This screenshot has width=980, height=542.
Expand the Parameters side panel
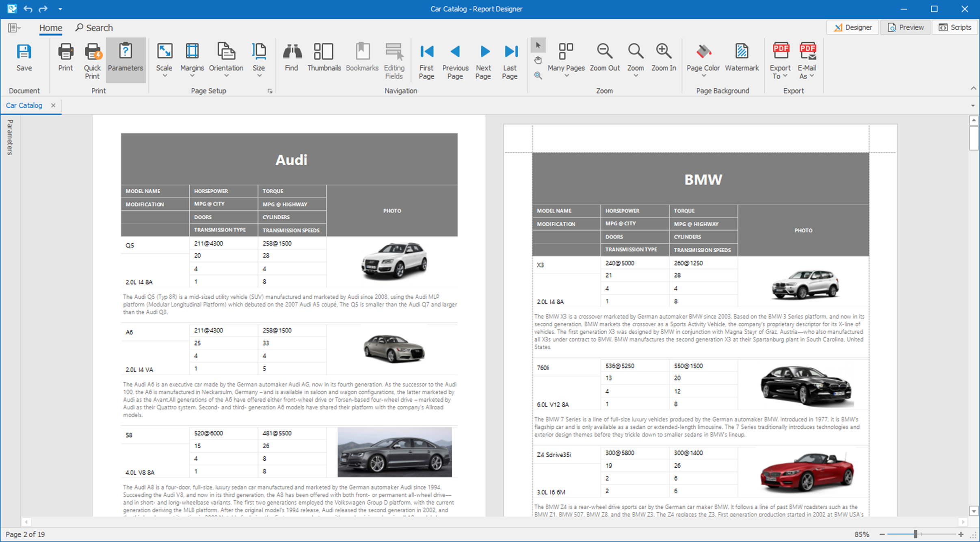(10, 137)
